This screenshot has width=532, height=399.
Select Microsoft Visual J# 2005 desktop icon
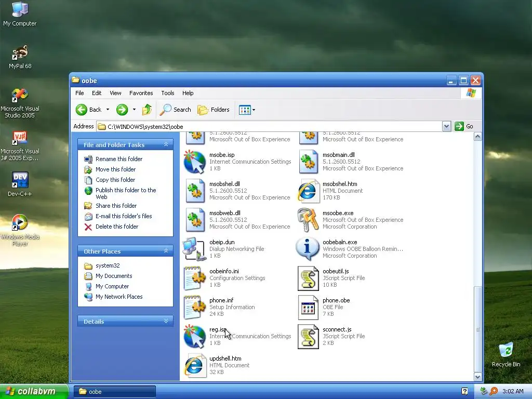click(20, 146)
